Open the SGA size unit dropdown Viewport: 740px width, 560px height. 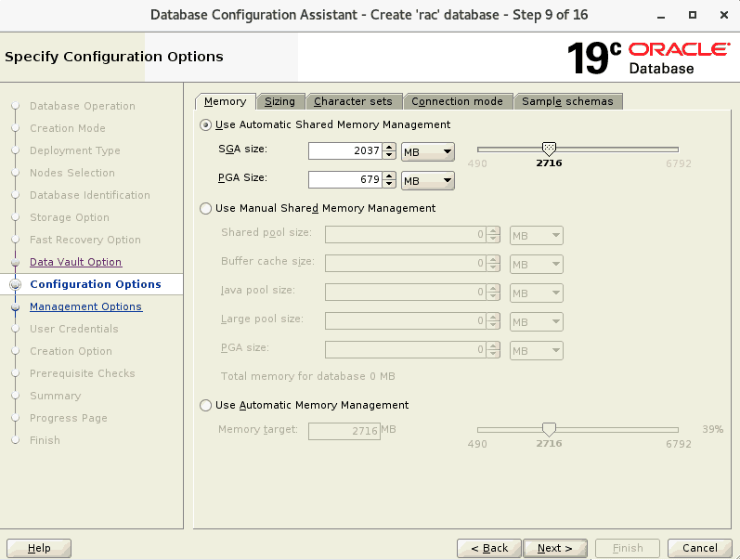(428, 152)
